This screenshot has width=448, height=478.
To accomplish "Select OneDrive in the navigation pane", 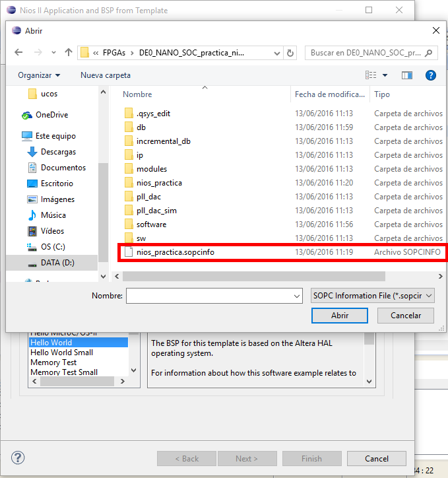I will (45, 115).
